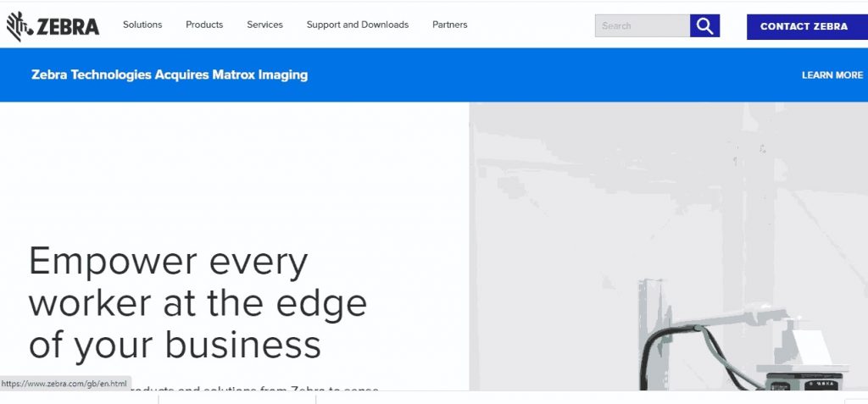Expand the Support and Downloads menu

point(358,25)
